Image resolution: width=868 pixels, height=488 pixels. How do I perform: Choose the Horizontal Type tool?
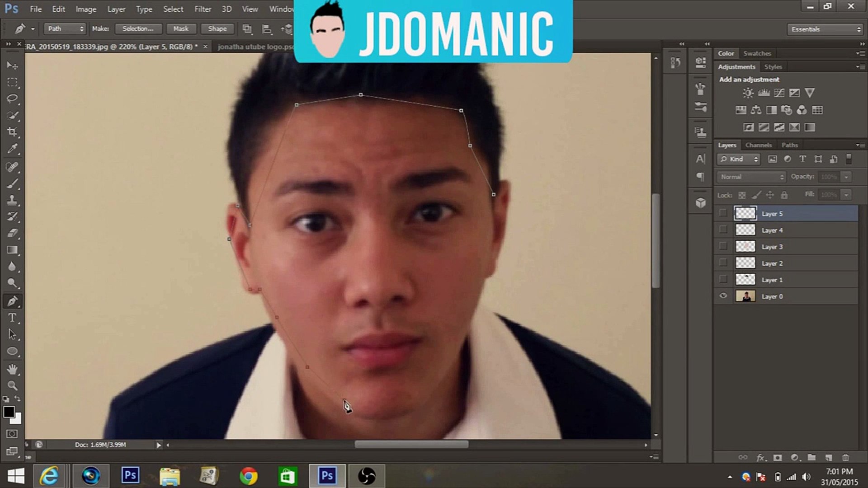(x=12, y=318)
